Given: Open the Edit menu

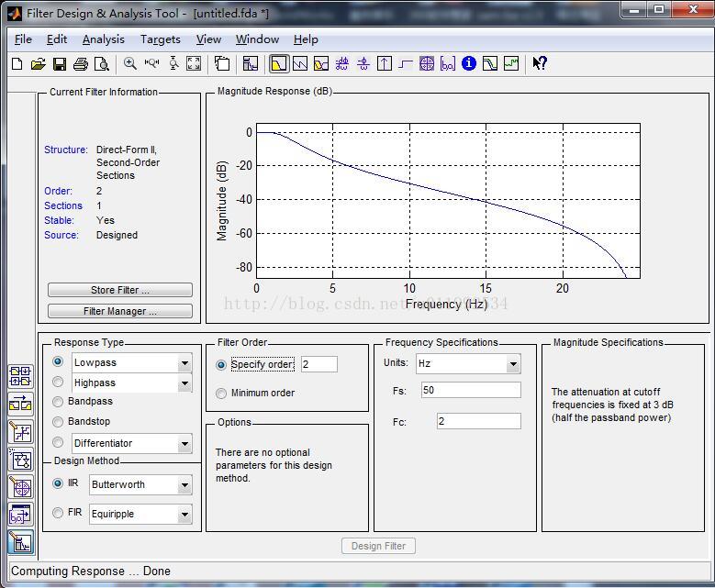Looking at the screenshot, I should coord(57,39).
